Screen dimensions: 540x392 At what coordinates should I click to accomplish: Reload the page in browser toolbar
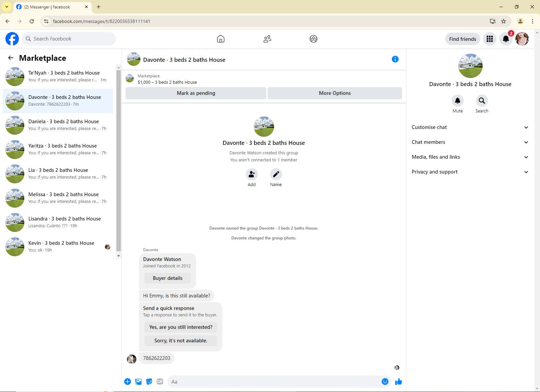pyautogui.click(x=32, y=21)
